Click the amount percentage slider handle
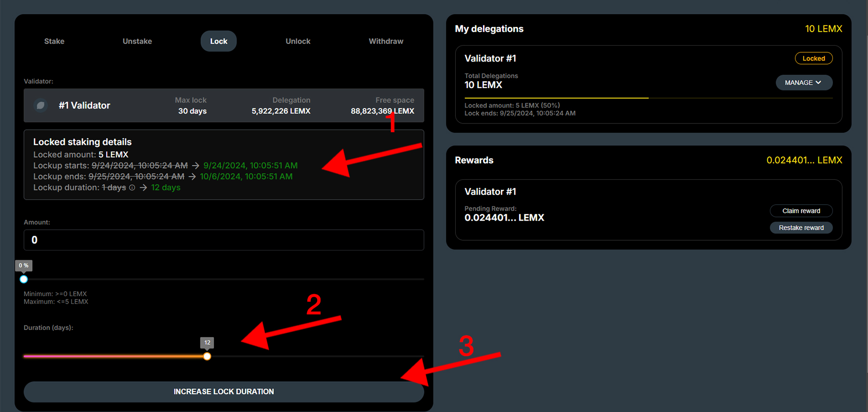This screenshot has height=412, width=868. click(x=24, y=279)
